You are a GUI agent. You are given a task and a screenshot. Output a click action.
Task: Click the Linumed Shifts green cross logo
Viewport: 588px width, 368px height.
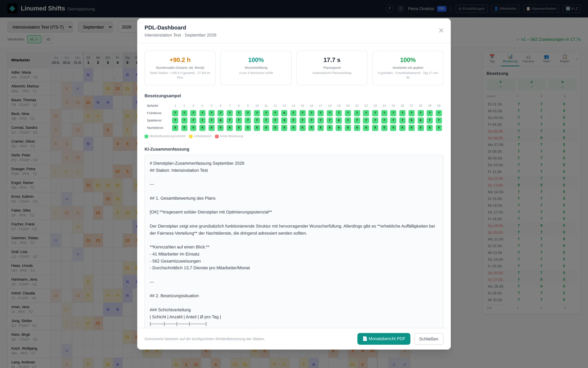[12, 9]
